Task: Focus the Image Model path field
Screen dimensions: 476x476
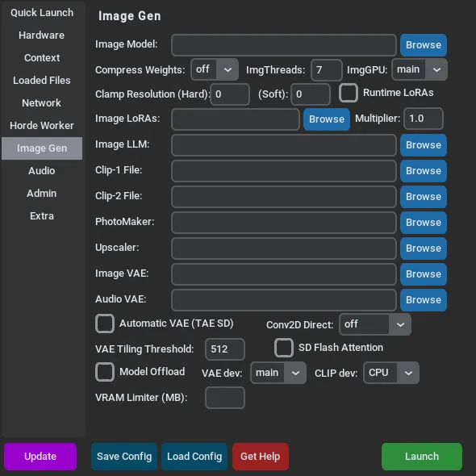Action: point(284,45)
